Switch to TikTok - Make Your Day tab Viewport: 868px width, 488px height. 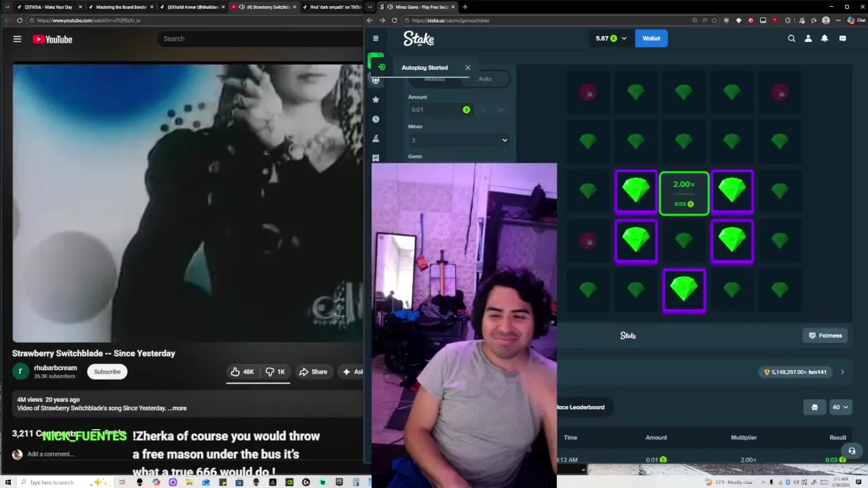47,7
